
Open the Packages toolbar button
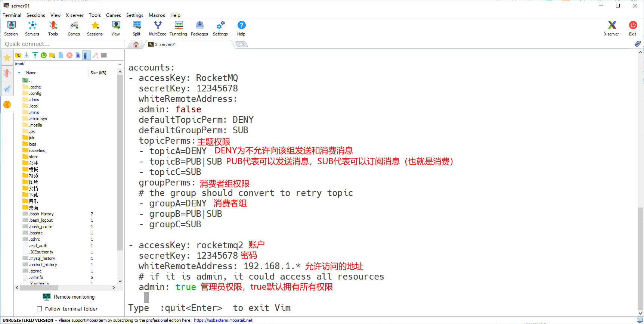[x=199, y=28]
